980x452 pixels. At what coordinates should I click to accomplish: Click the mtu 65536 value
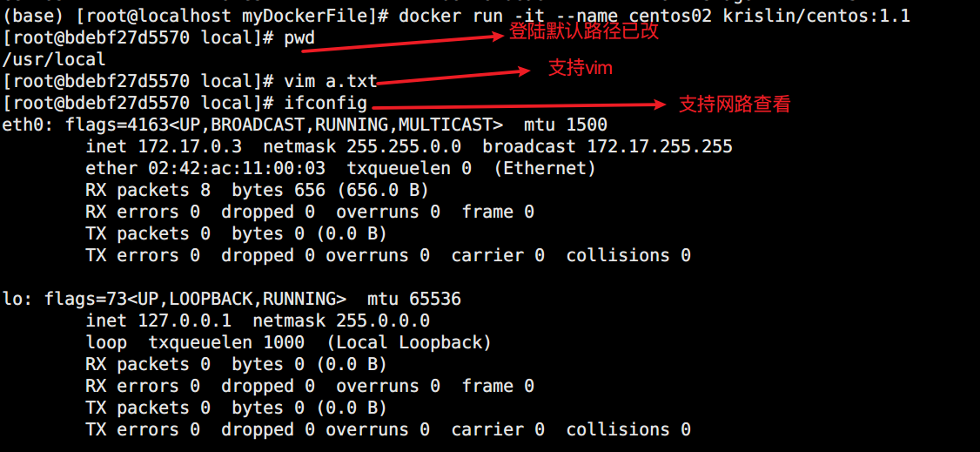click(414, 299)
